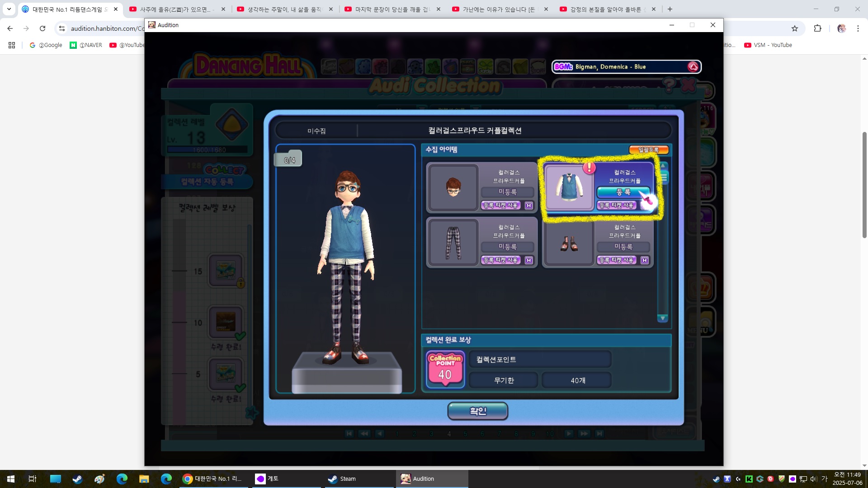Select the hair item thumbnail

click(453, 187)
